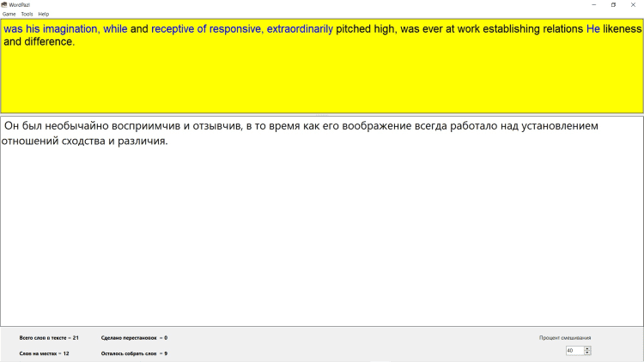The width and height of the screenshot is (644, 362).
Task: Click the first blue word 'was'
Action: click(13, 29)
